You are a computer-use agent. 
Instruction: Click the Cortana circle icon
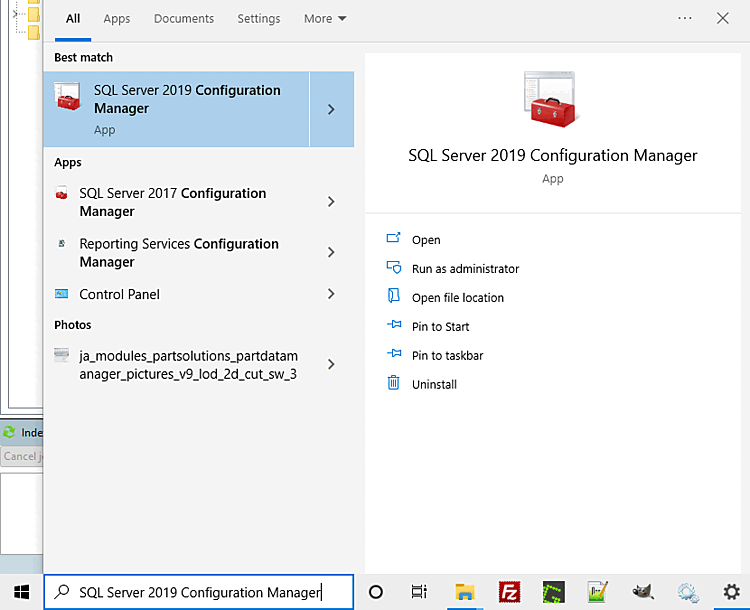coord(376,592)
